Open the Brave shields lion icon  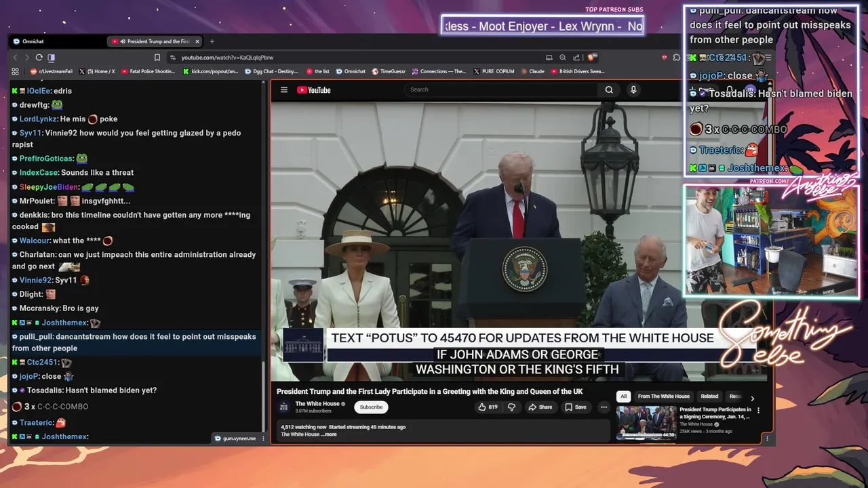point(592,58)
